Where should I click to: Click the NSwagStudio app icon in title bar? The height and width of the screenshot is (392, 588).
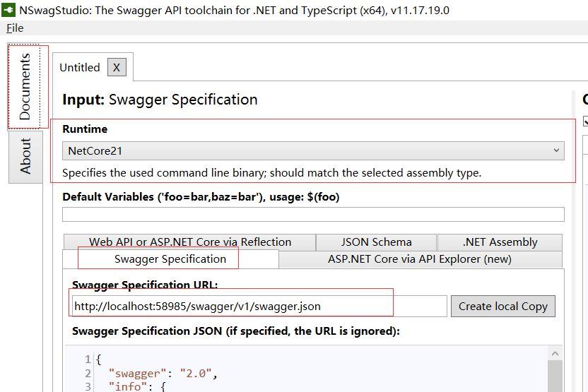click(9, 10)
